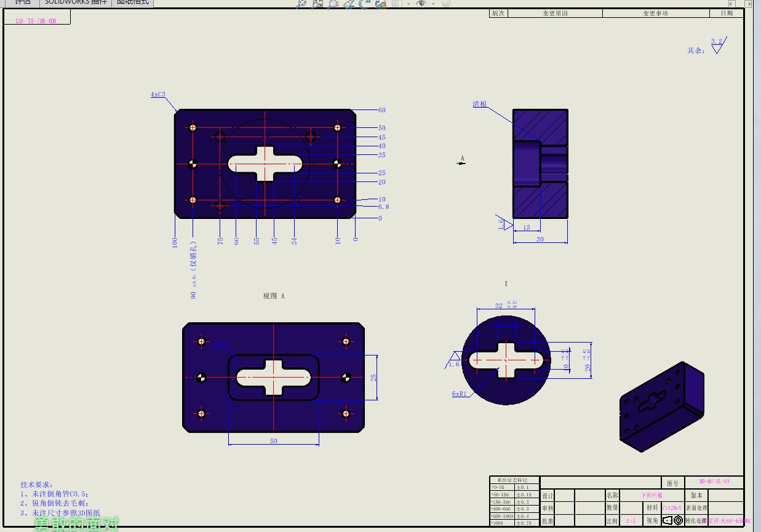Viewport: 761px width, 532px height.
Task: Select the section arrow labeled A
Action: point(462,159)
